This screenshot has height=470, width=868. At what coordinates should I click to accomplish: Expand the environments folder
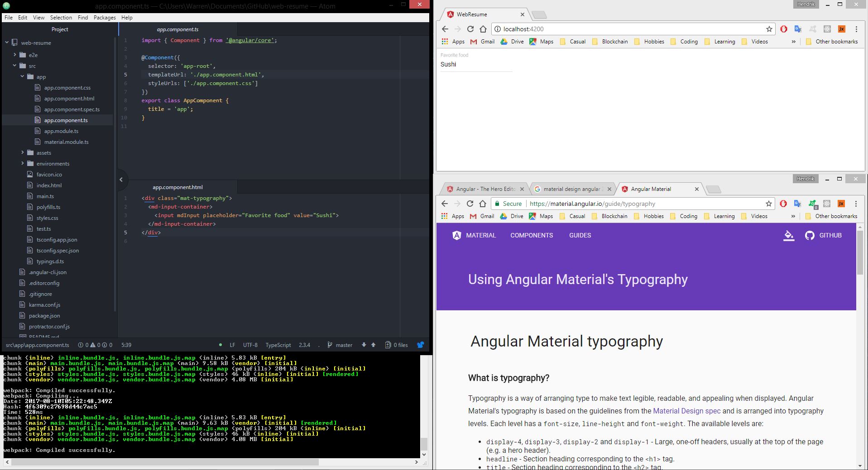(x=22, y=163)
